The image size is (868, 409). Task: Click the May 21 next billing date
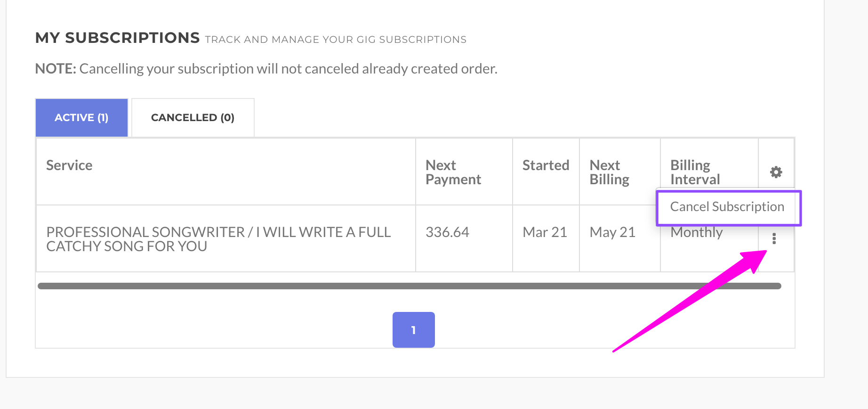[x=612, y=232]
